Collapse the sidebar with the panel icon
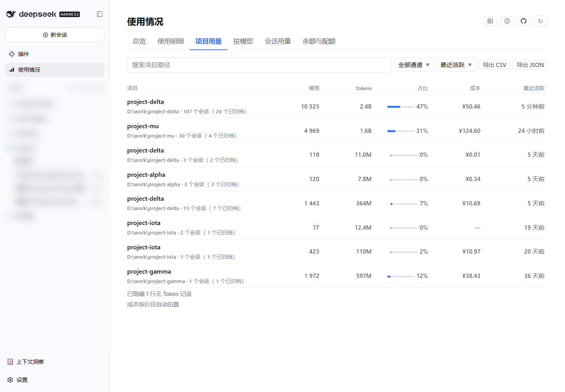565x392 pixels. 100,14
